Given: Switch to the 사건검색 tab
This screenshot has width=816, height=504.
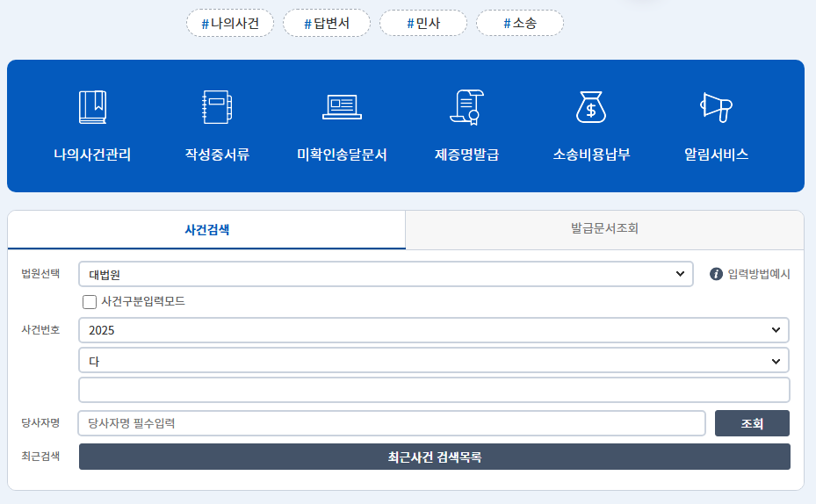Looking at the screenshot, I should tap(206, 229).
